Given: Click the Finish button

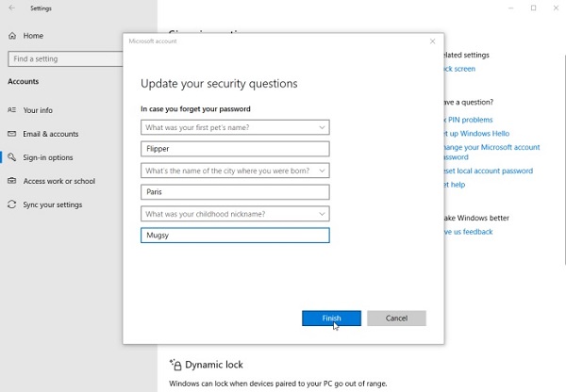Looking at the screenshot, I should coord(331,318).
